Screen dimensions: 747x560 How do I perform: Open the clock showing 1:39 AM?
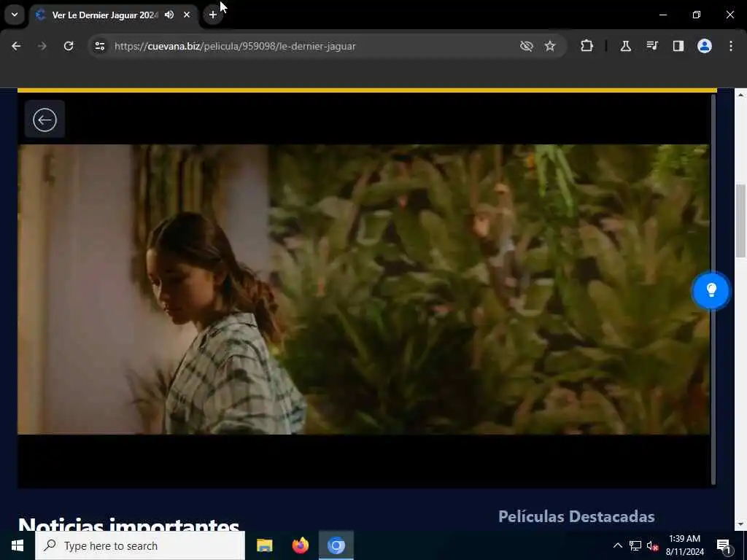tap(684, 545)
